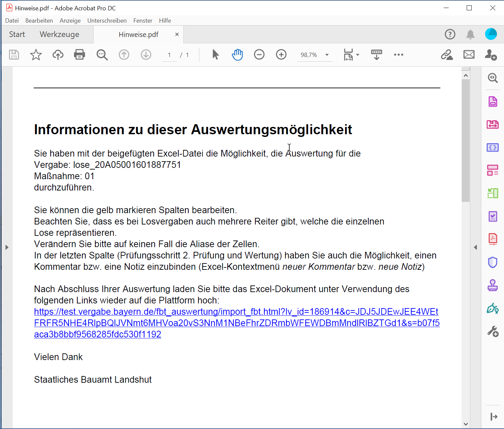Switch to the Start tab
Image resolution: width=504 pixels, height=429 pixels.
[x=17, y=34]
